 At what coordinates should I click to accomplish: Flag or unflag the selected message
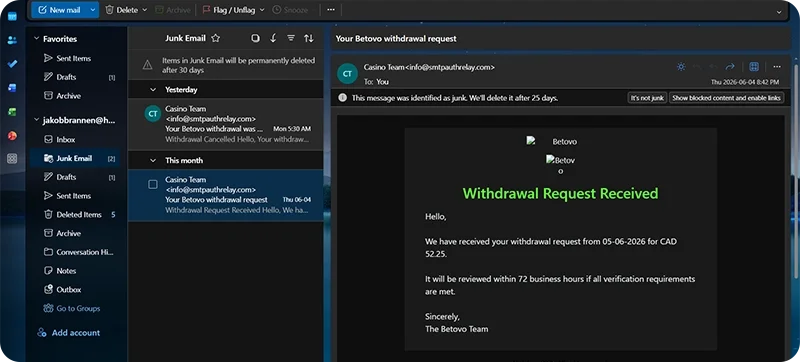[229, 10]
